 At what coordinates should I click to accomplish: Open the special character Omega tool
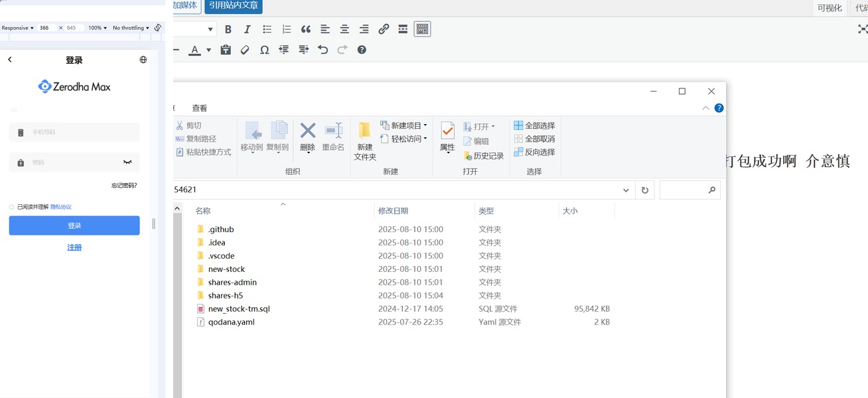(265, 50)
